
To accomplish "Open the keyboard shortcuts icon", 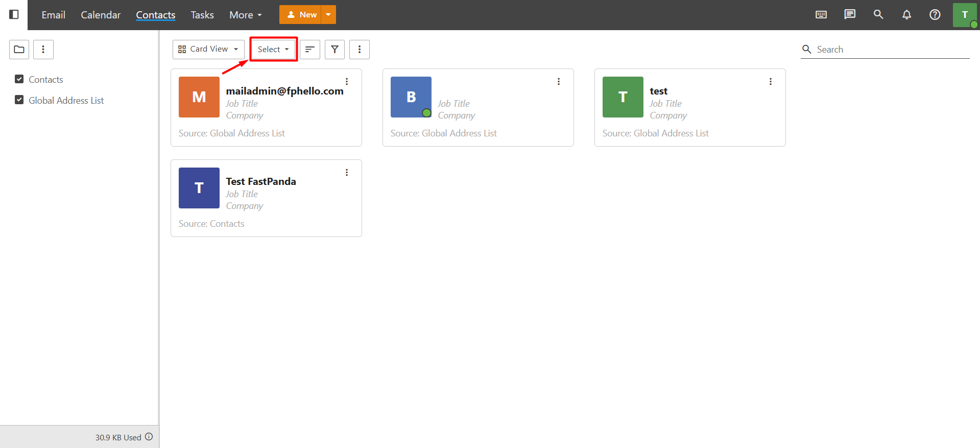I will pyautogui.click(x=821, y=14).
